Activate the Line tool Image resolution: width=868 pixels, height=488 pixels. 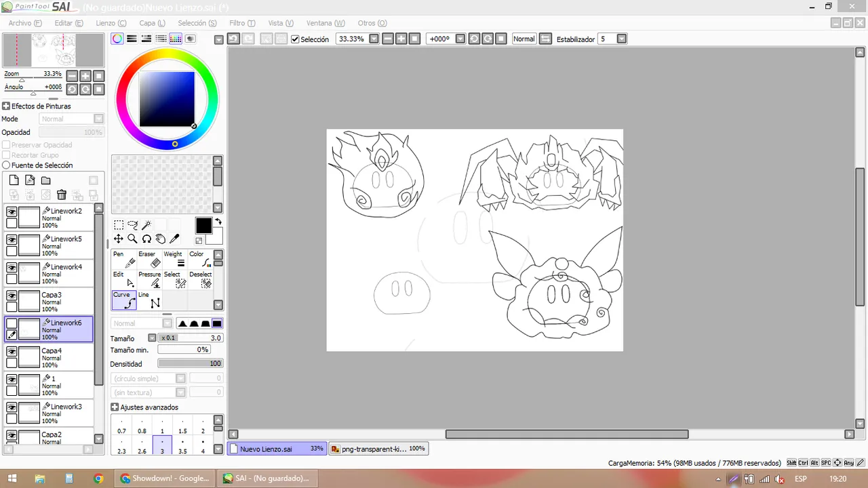coord(151,300)
